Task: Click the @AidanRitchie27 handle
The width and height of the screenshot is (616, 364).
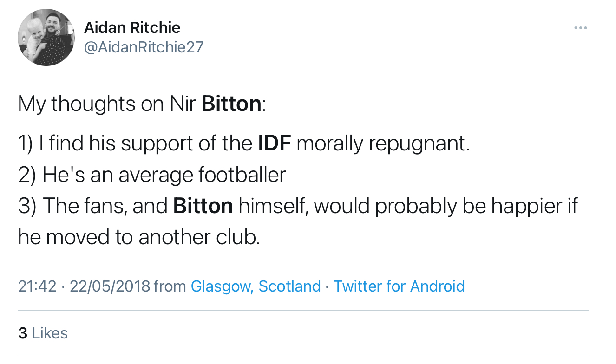Action: coord(144,47)
